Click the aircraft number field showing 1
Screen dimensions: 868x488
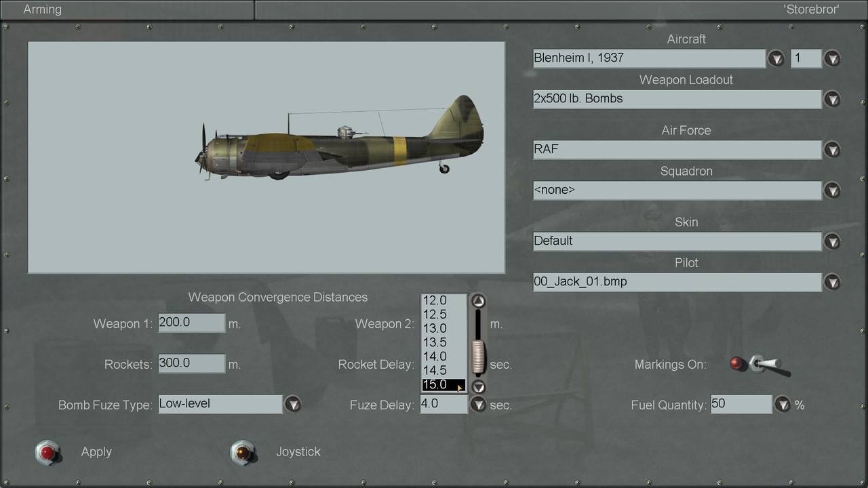(806, 58)
